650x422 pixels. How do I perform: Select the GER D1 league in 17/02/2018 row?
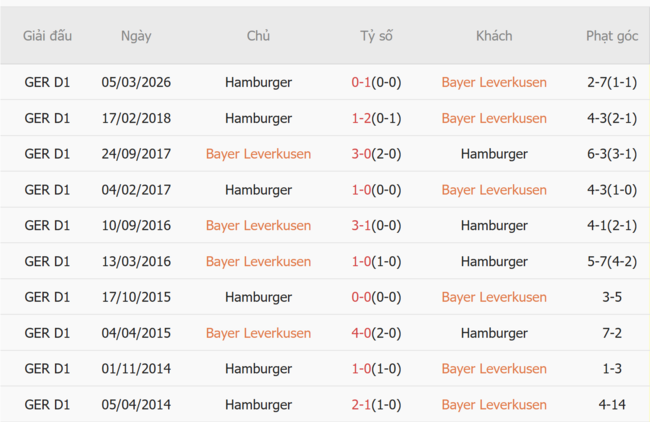[x=47, y=118]
